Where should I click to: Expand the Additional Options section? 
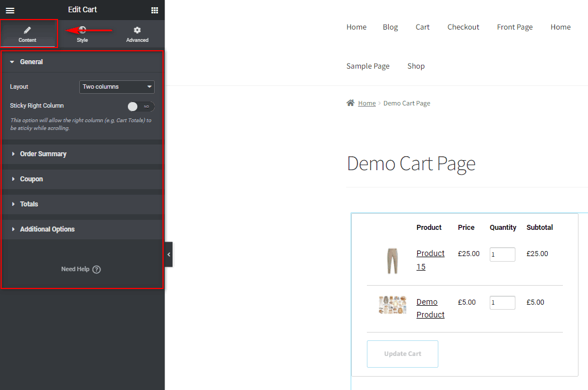click(x=82, y=229)
